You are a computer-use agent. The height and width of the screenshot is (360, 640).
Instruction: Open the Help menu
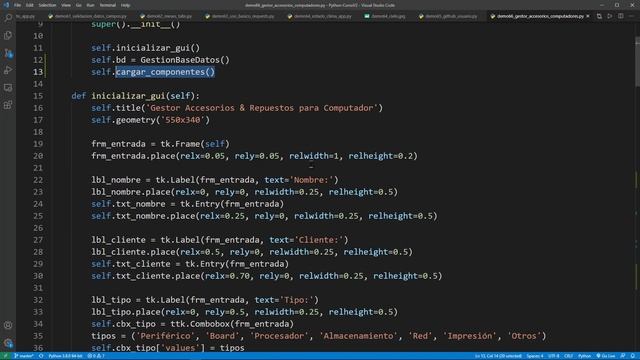125,5
